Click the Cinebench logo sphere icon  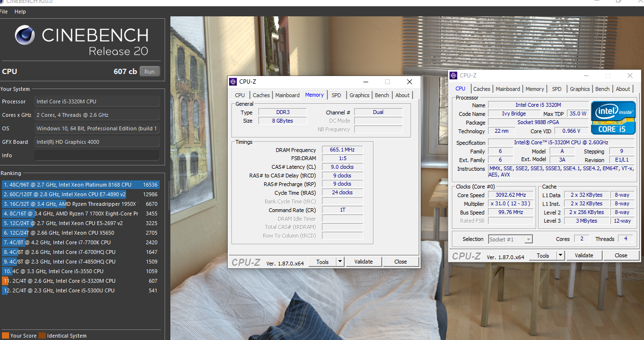point(25,35)
